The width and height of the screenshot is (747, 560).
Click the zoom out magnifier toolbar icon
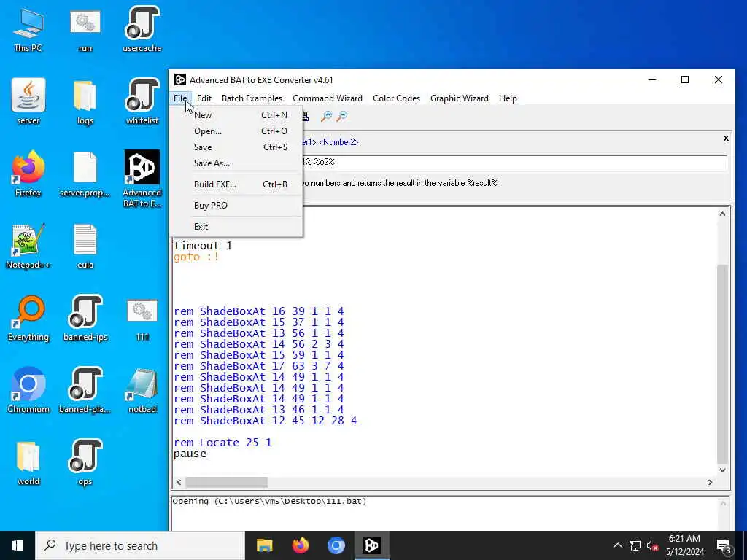[x=342, y=116]
